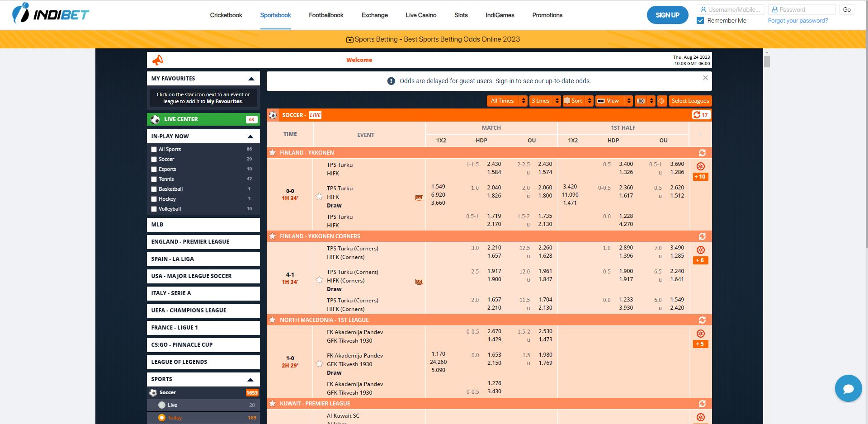Open match stats icon for Al Kuwait SC
The width and height of the screenshot is (868, 424).
[x=701, y=417]
